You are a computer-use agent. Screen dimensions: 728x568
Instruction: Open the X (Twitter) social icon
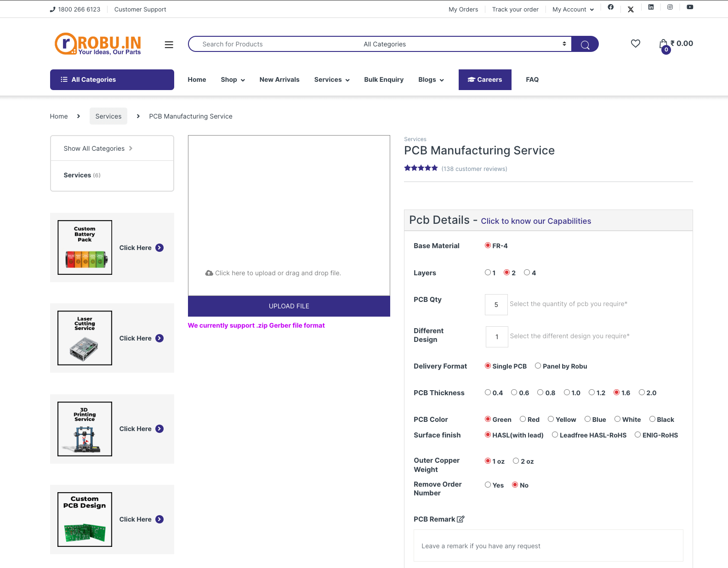point(631,9)
